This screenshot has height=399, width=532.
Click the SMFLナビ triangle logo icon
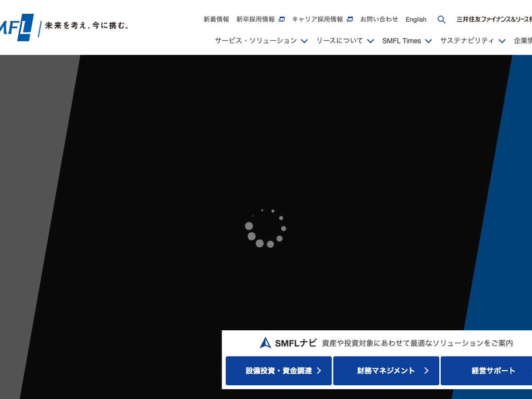[266, 343]
